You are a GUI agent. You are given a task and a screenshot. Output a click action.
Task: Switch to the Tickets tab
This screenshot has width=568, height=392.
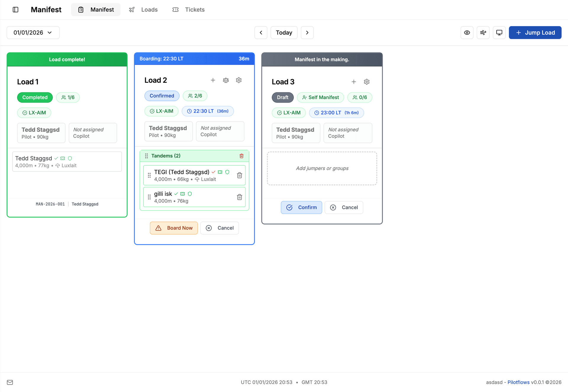point(188,9)
